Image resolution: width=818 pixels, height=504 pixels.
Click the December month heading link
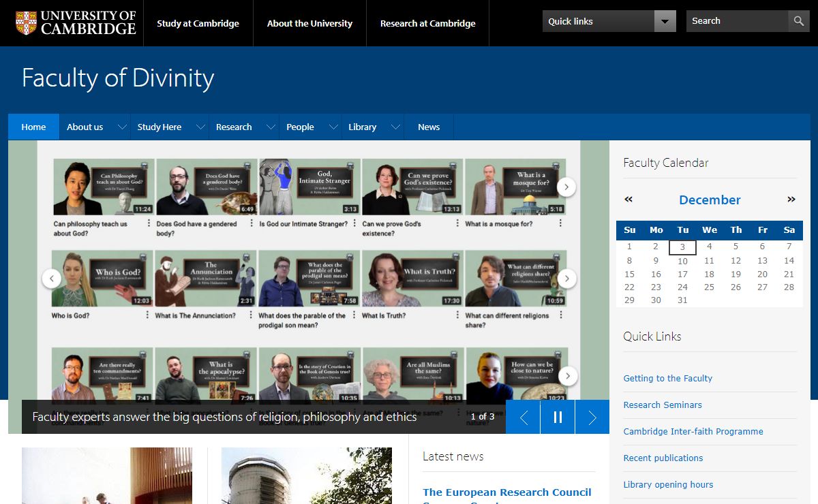click(710, 200)
